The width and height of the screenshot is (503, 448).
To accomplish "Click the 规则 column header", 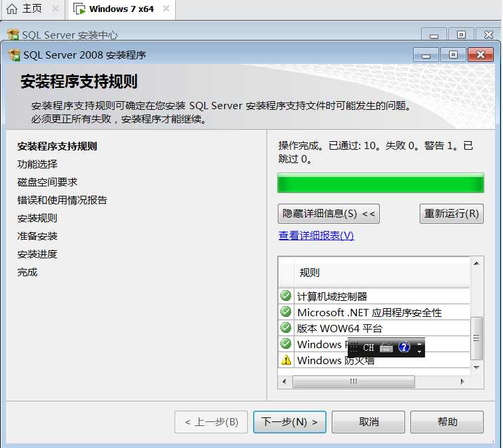I will tap(382, 273).
